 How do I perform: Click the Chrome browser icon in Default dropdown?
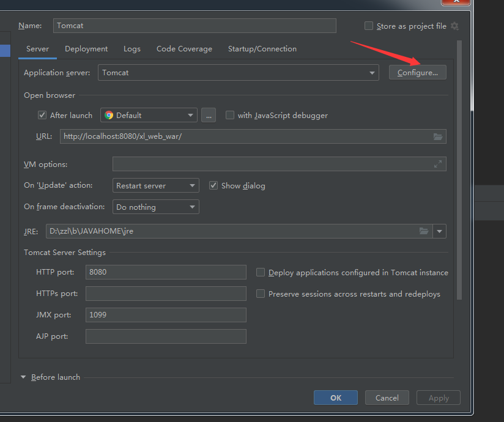[x=109, y=115]
